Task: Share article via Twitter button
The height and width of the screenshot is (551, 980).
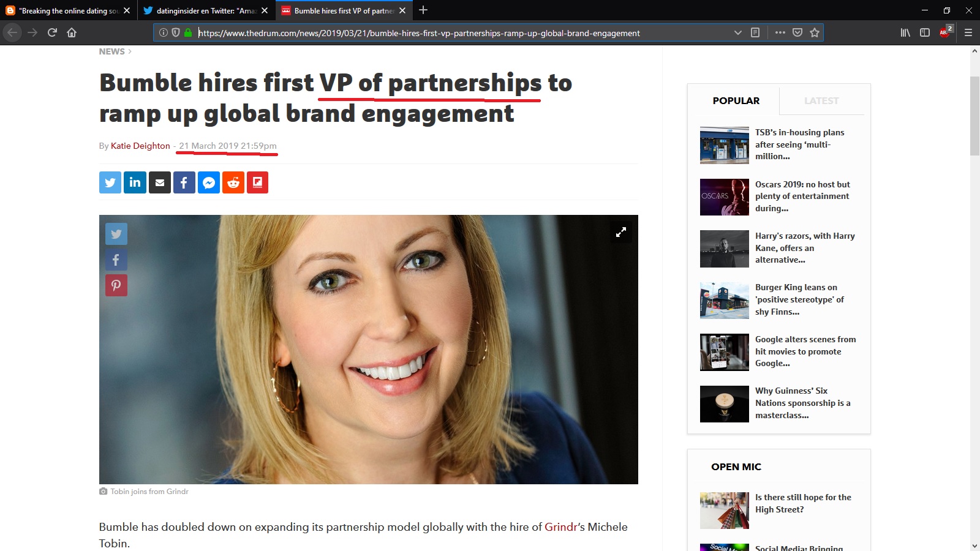Action: (x=110, y=182)
